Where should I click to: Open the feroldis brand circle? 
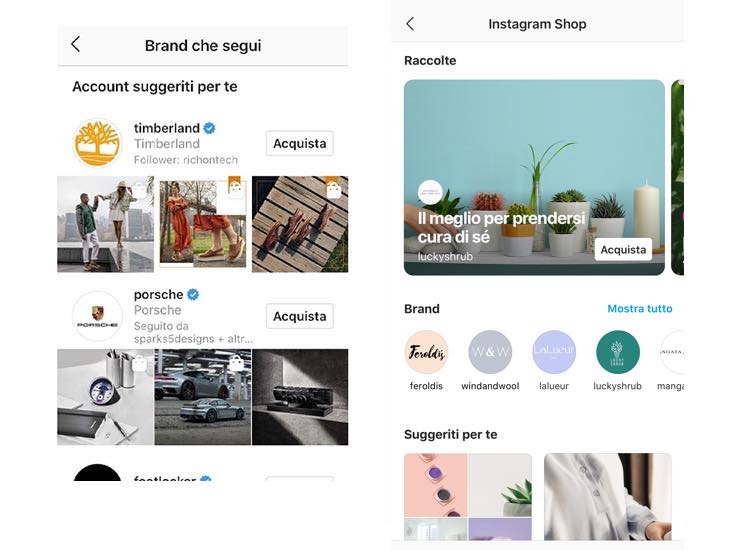(x=426, y=352)
